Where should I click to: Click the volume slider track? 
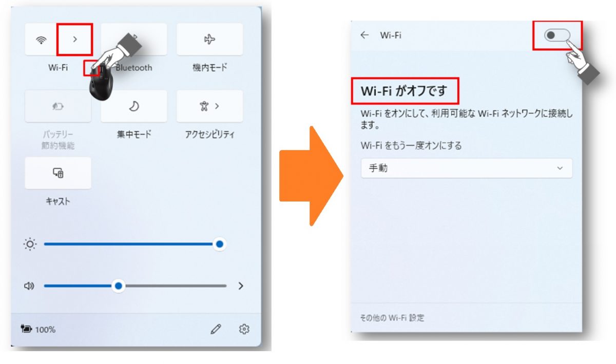click(x=135, y=286)
